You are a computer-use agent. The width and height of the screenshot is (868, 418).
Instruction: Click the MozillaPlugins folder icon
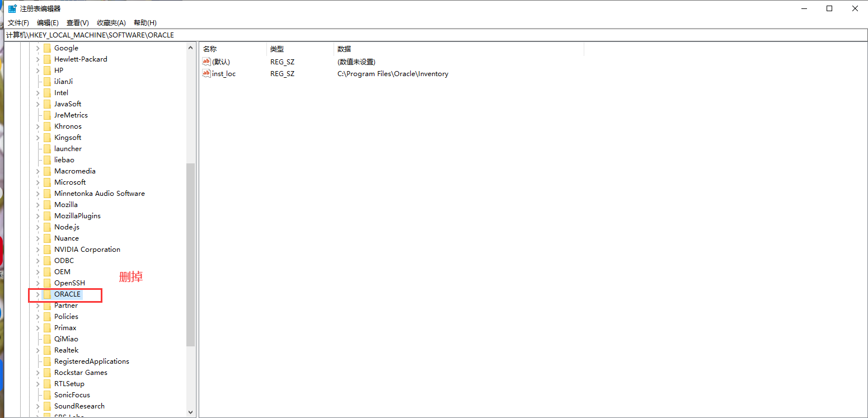(x=48, y=216)
